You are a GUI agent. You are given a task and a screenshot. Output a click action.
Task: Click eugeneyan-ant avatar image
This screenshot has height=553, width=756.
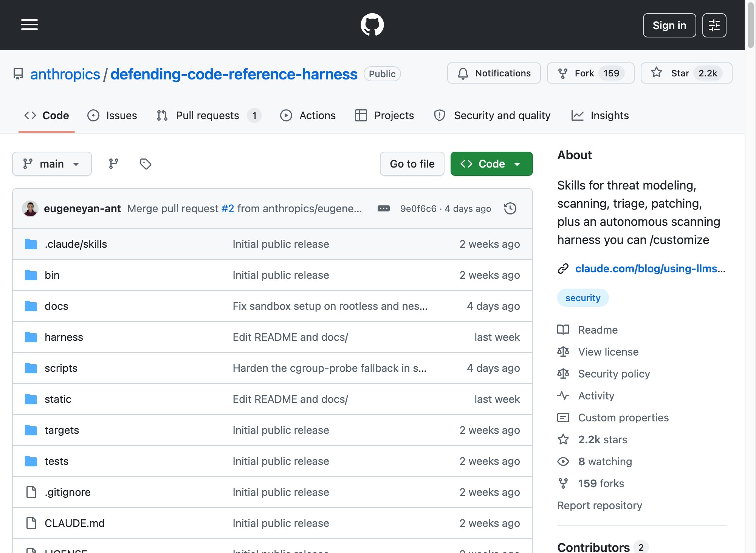[x=30, y=208]
